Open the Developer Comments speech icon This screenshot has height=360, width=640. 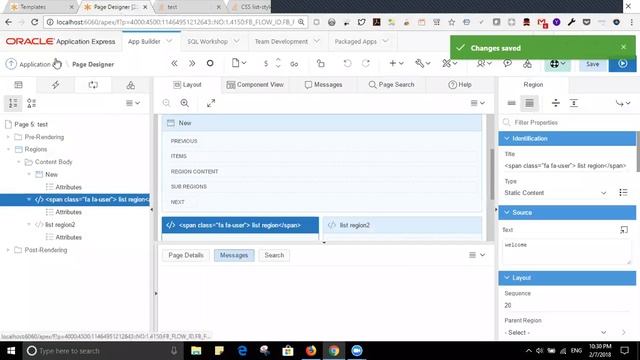pyautogui.click(x=507, y=63)
